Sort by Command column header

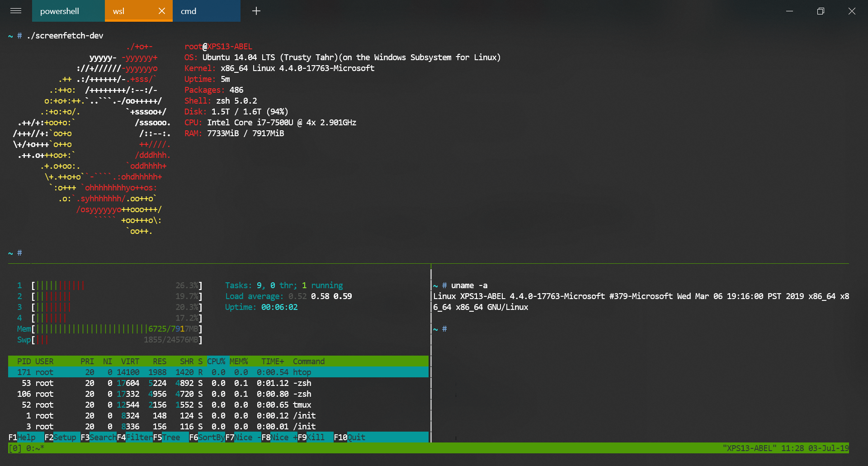click(309, 361)
